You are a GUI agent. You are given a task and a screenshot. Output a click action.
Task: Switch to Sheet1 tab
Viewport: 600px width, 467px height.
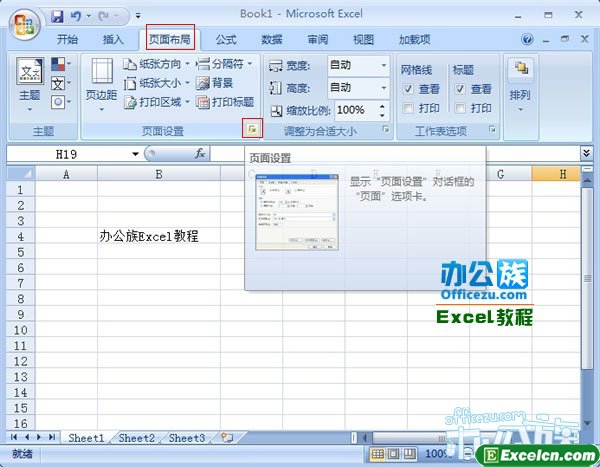(x=86, y=438)
